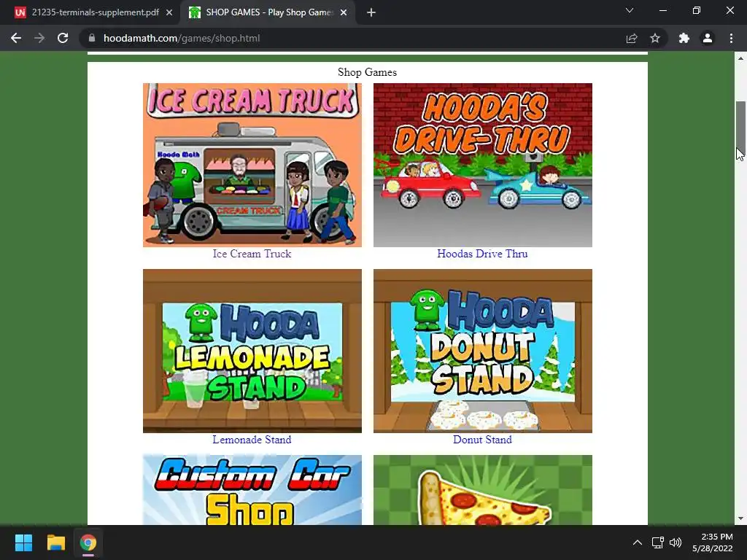This screenshot has width=747, height=560.
Task: Open File Explorer from the taskbar
Action: (55, 542)
